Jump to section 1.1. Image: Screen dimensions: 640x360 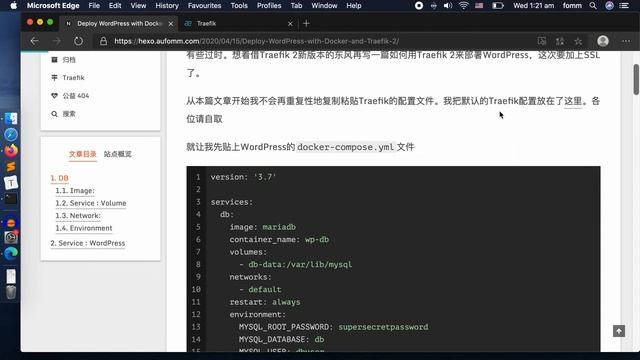[x=75, y=191]
